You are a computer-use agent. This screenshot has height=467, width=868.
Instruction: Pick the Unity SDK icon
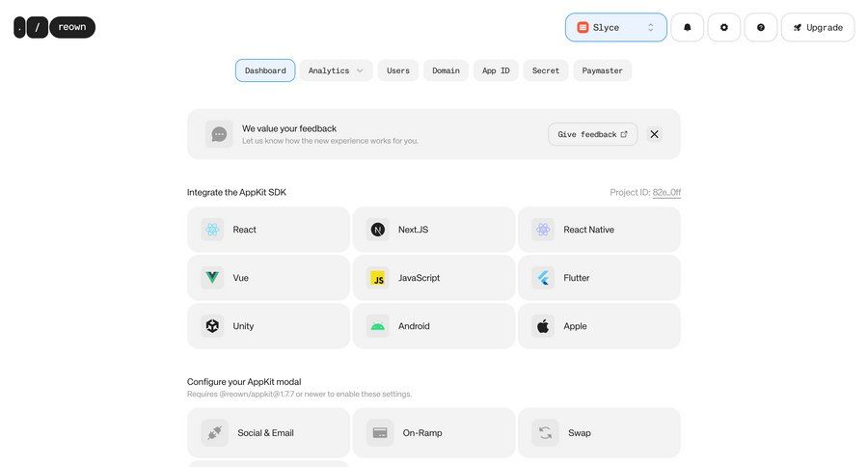212,326
